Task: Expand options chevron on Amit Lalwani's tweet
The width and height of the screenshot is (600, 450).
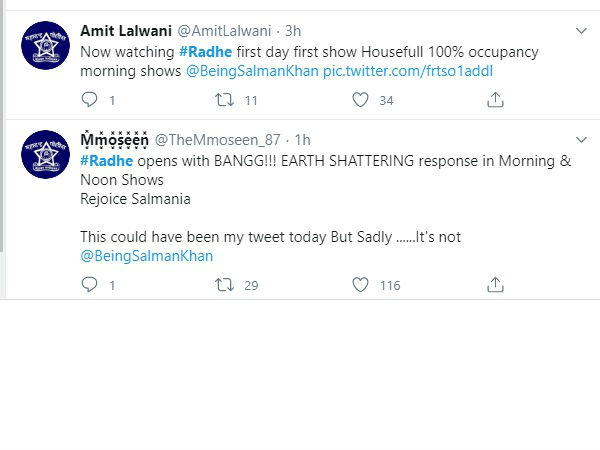Action: 581,31
